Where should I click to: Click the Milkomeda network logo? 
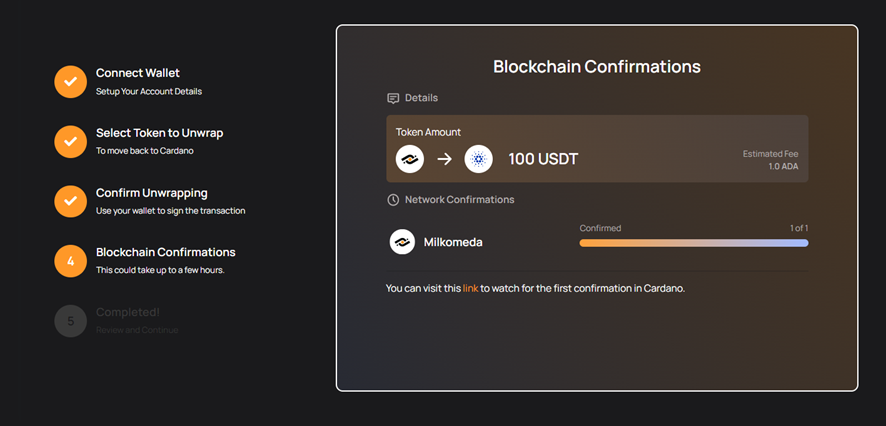pos(402,242)
